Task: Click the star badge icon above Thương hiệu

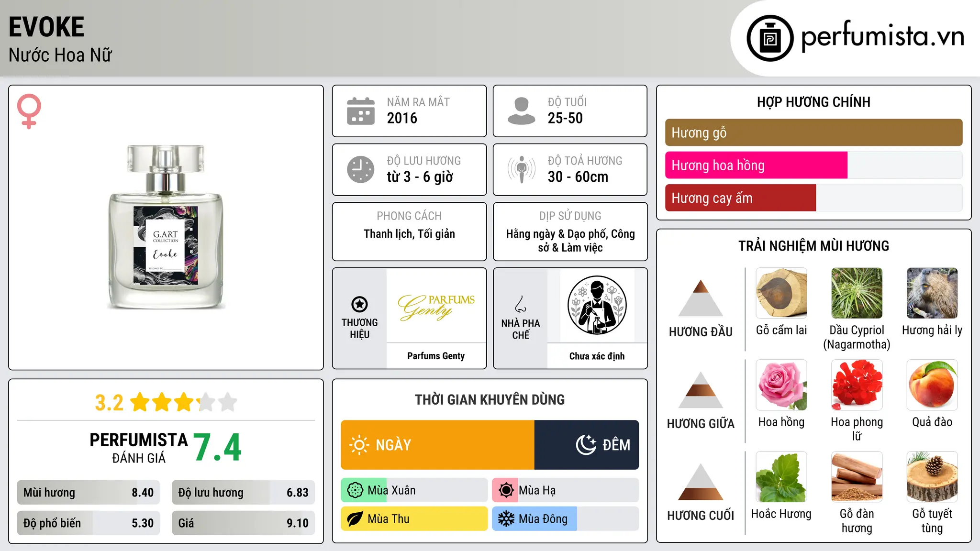Action: pyautogui.click(x=359, y=304)
